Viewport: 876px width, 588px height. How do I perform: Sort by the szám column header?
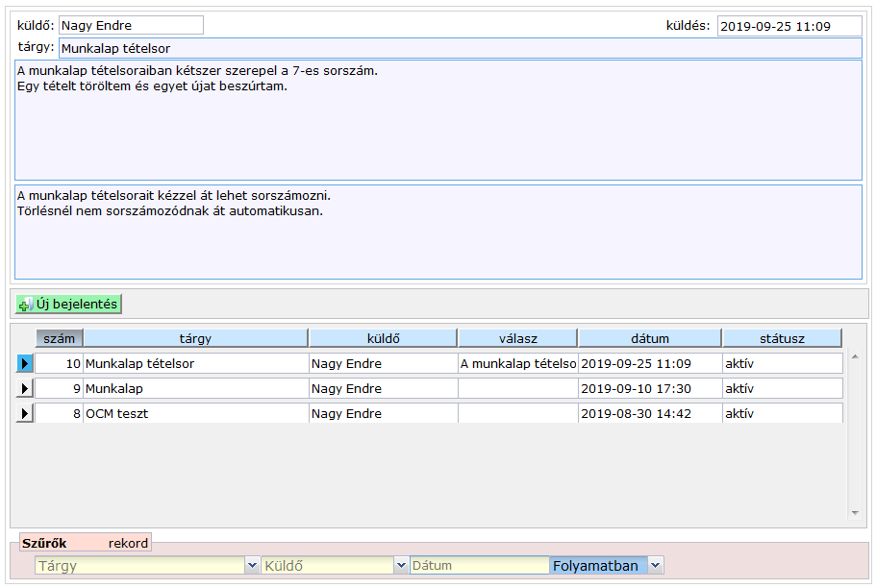pos(60,338)
